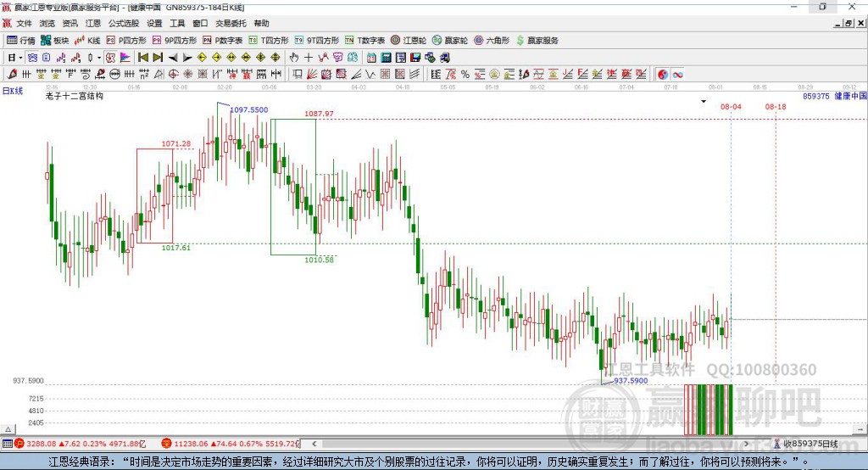
Task: Switch to the K线 chart view
Action: 87,41
